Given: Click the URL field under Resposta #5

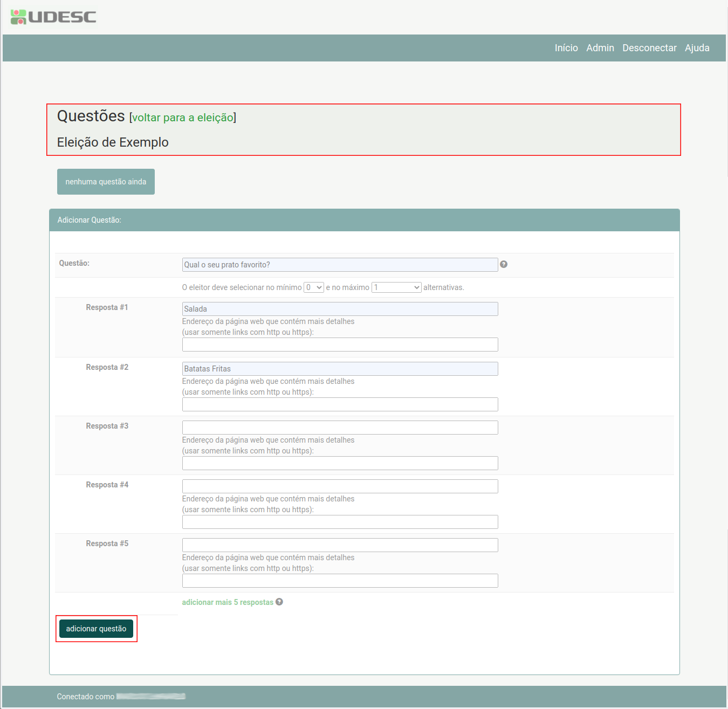Looking at the screenshot, I should click(340, 581).
